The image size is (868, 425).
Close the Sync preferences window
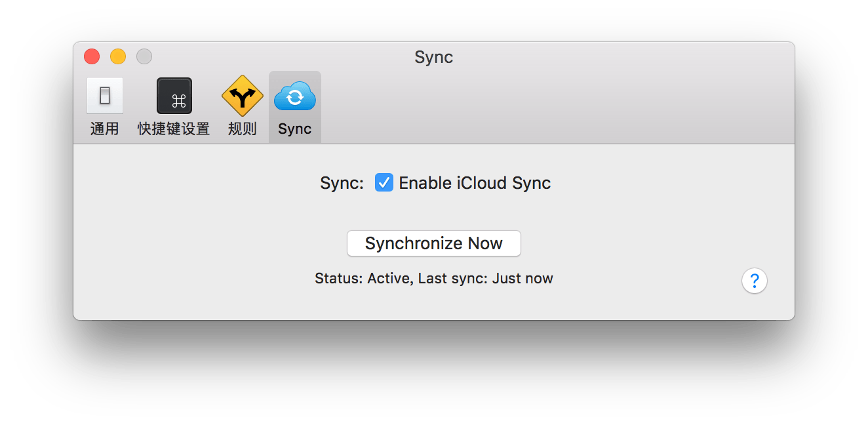pyautogui.click(x=92, y=56)
